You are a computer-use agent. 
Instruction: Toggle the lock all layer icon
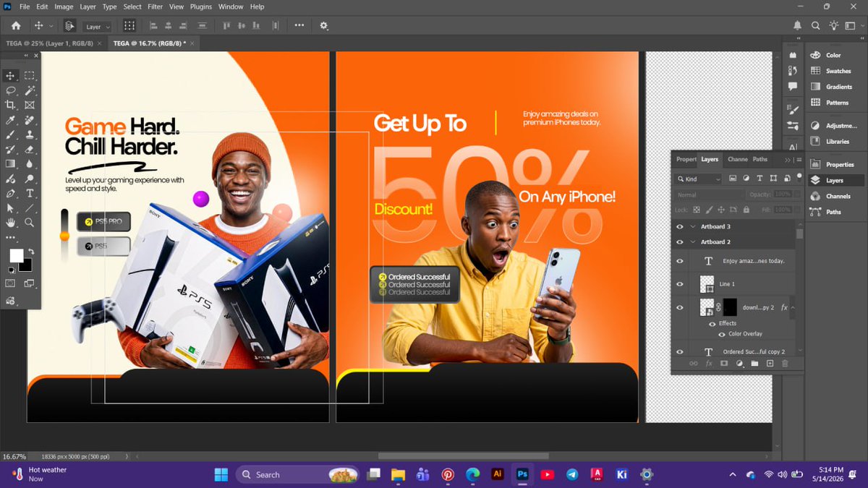(746, 210)
